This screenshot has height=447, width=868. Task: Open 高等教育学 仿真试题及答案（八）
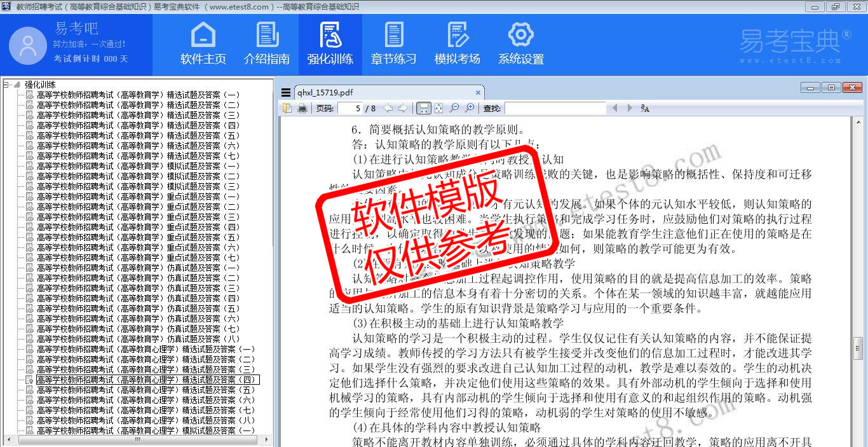139,339
